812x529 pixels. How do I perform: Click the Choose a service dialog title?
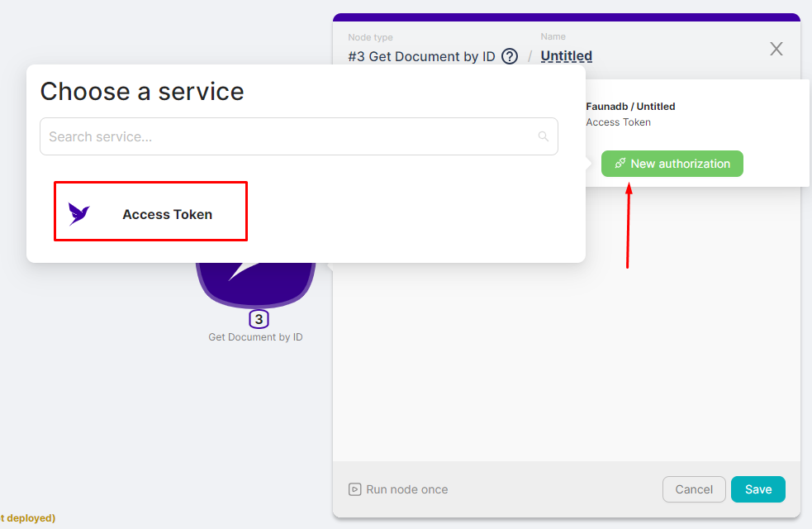(141, 91)
